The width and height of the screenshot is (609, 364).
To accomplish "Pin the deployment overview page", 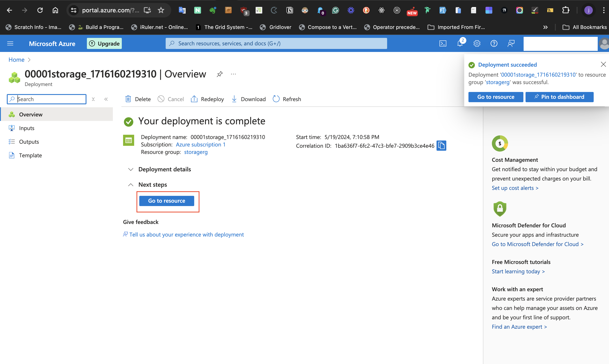I will (220, 74).
